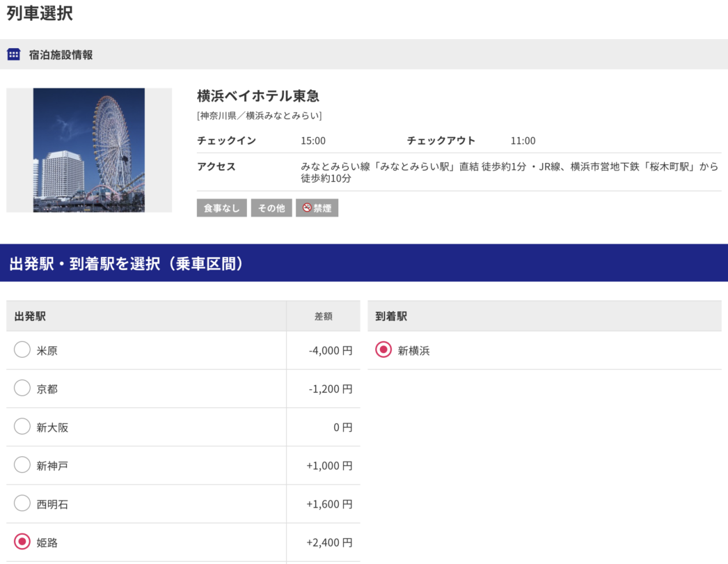The height and width of the screenshot is (564, 728).
Task: Click the hotel name 横浜ベイホテル東急
Action: (258, 96)
